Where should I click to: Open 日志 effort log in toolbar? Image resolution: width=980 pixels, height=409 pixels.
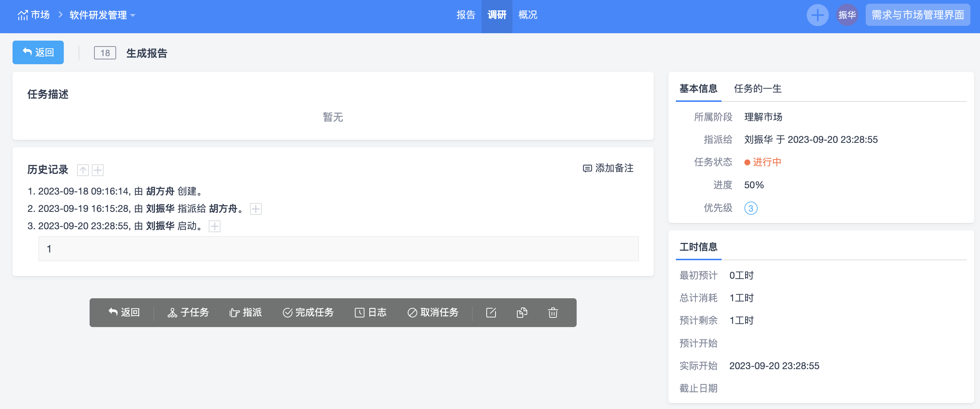370,313
